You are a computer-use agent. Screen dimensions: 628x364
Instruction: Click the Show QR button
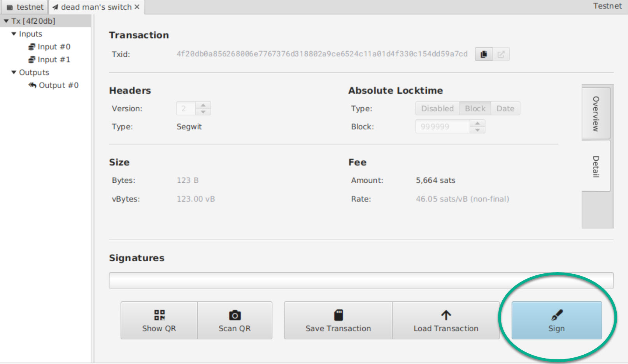[159, 320]
